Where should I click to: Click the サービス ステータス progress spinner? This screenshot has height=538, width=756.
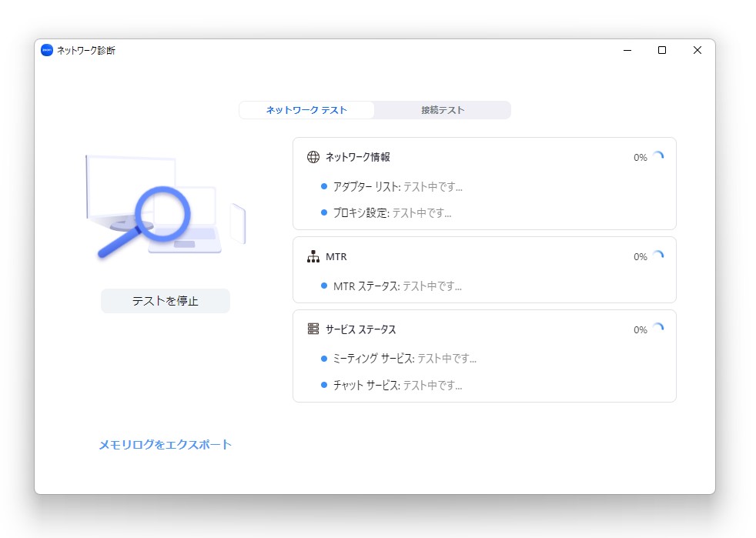click(659, 327)
